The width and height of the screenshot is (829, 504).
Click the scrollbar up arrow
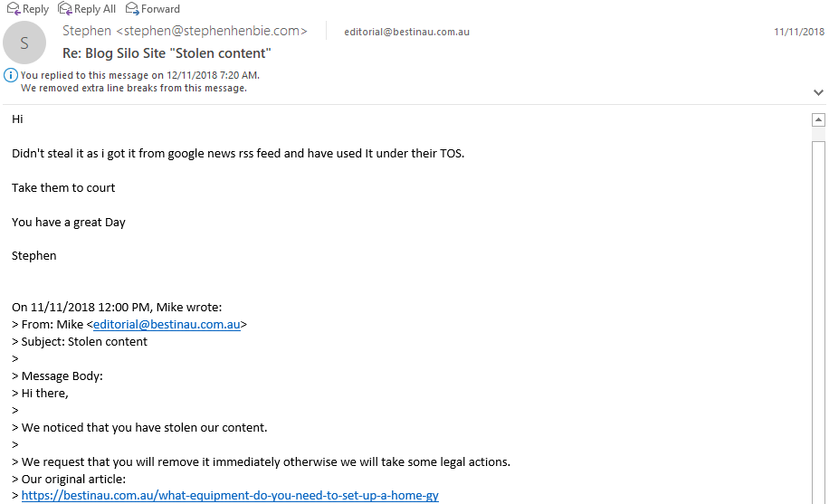tap(818, 120)
